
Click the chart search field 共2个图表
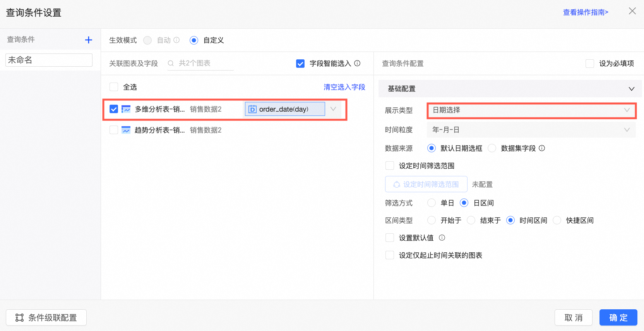[201, 63]
